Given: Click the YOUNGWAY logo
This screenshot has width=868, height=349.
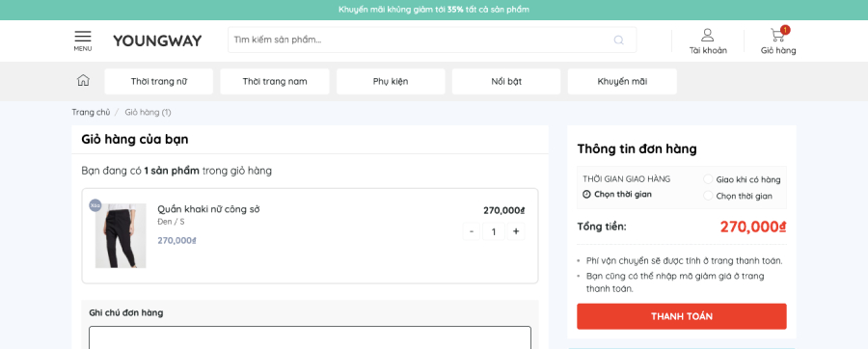Looking at the screenshot, I should pyautogui.click(x=158, y=40).
